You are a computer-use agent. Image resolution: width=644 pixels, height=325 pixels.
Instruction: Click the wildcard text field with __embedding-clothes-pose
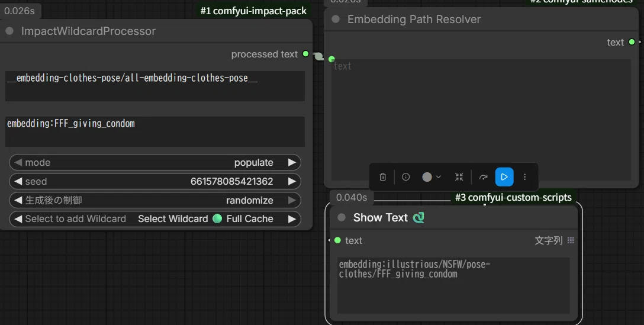tap(155, 86)
